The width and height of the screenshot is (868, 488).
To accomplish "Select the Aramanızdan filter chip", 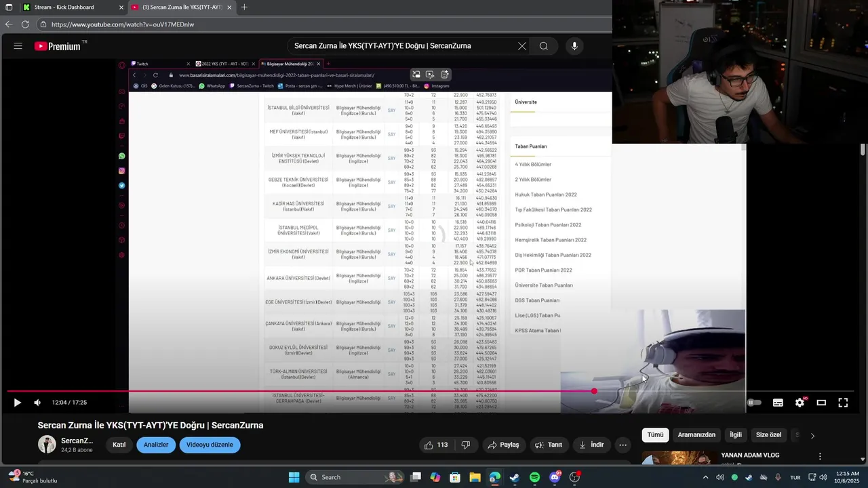I will [x=696, y=435].
